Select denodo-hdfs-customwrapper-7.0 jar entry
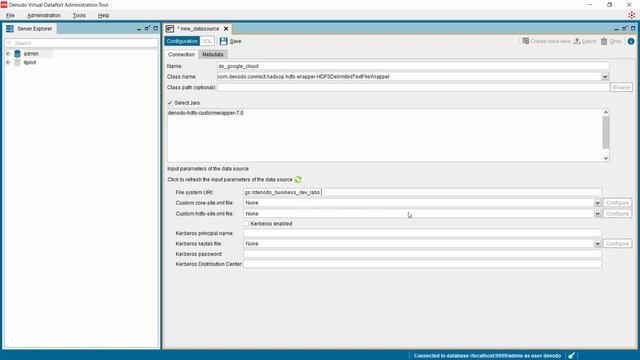The height and width of the screenshot is (360, 640). (206, 113)
